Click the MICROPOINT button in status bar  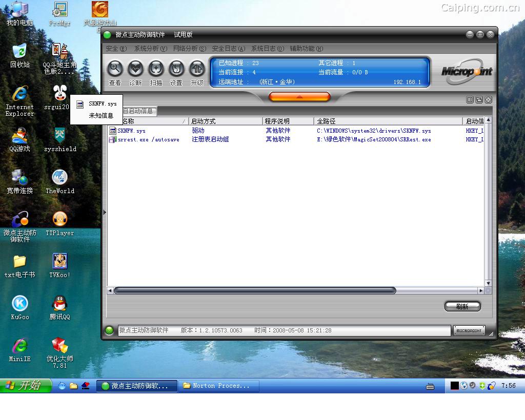tap(469, 330)
